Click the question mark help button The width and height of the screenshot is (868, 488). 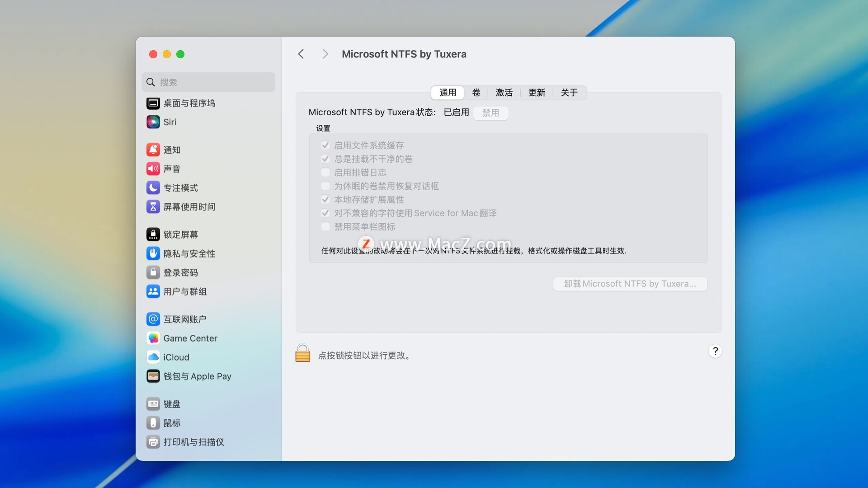715,351
